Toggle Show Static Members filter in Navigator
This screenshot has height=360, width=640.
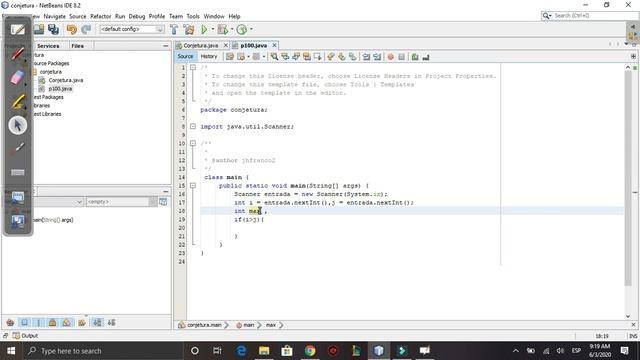(x=38, y=322)
